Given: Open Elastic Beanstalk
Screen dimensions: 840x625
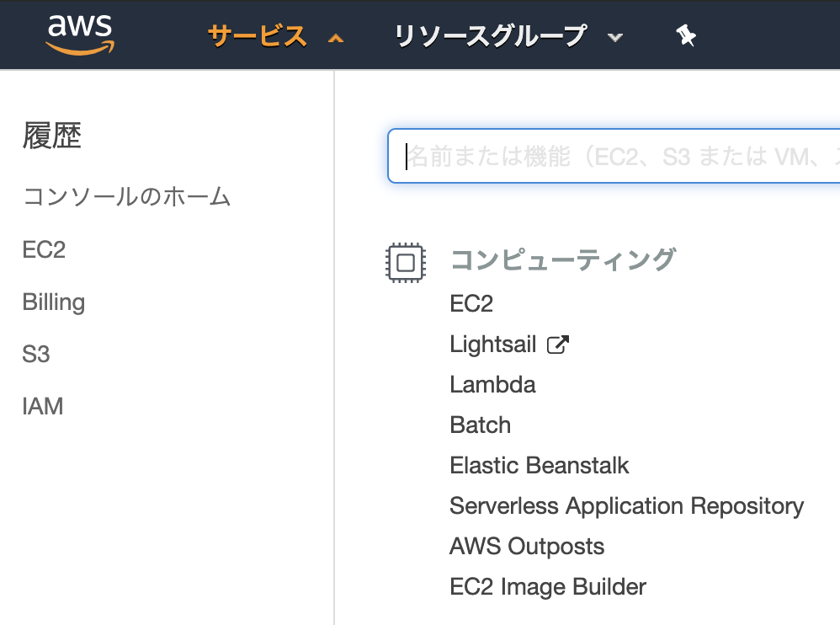Looking at the screenshot, I should [x=539, y=465].
